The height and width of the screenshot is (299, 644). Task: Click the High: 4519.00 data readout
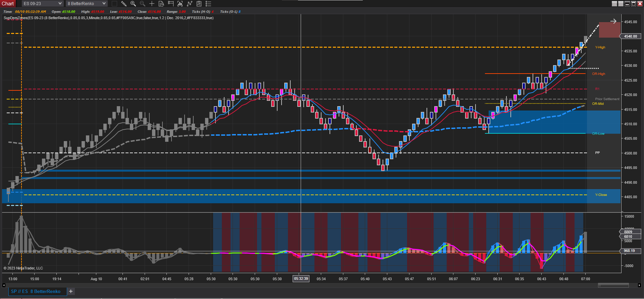pos(93,12)
